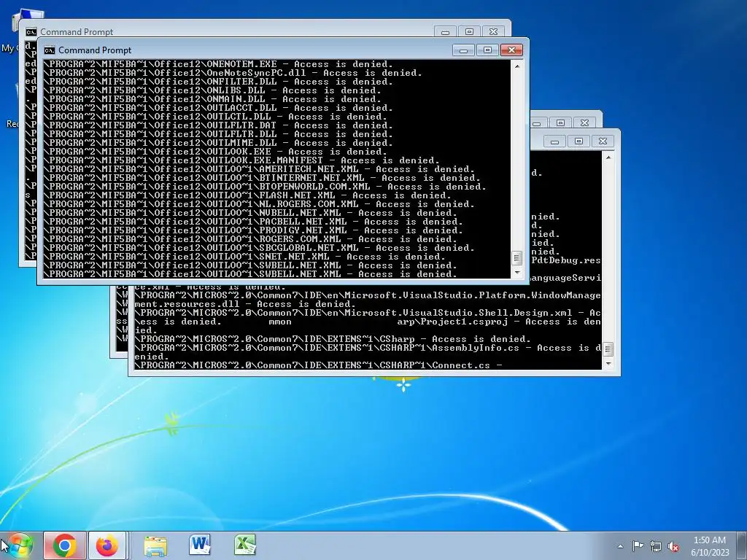Click the PRODIGY.NET.XML output line
Screen dimensions: 747x560
click(253, 230)
